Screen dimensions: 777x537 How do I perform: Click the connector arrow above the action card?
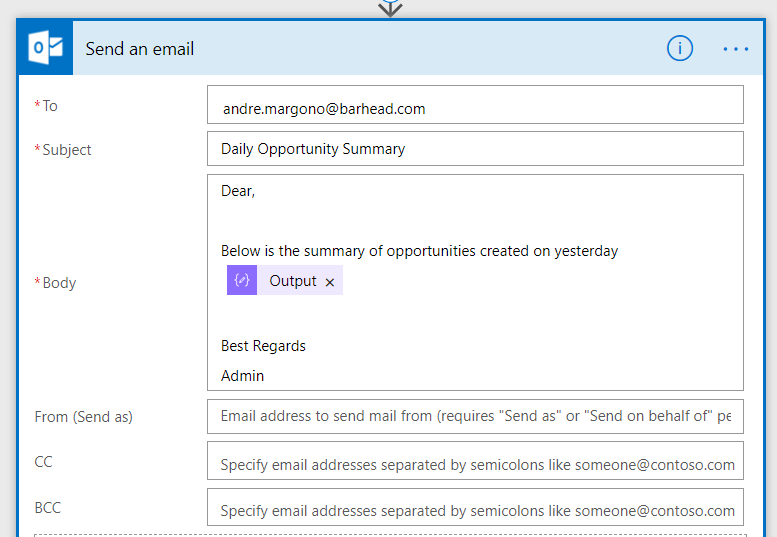390,8
